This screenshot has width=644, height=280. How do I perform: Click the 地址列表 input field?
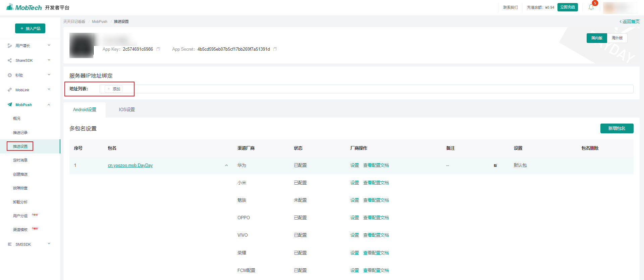coord(366,89)
